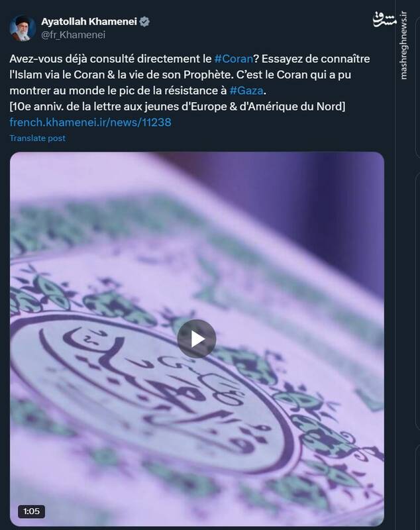Open the Ayatollah Khamenei display name
Image resolution: width=420 pixels, height=530 pixels.
pyautogui.click(x=89, y=22)
